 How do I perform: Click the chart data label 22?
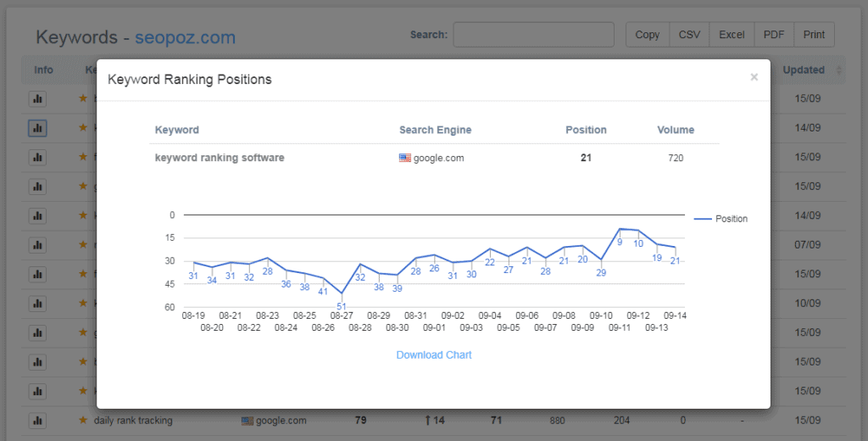[490, 263]
